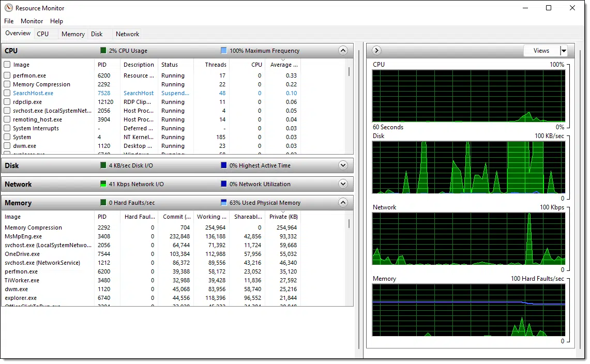Viewport: 590px width, 364px height.
Task: Check the rdpclip.exe process checkbox
Action: point(7,102)
